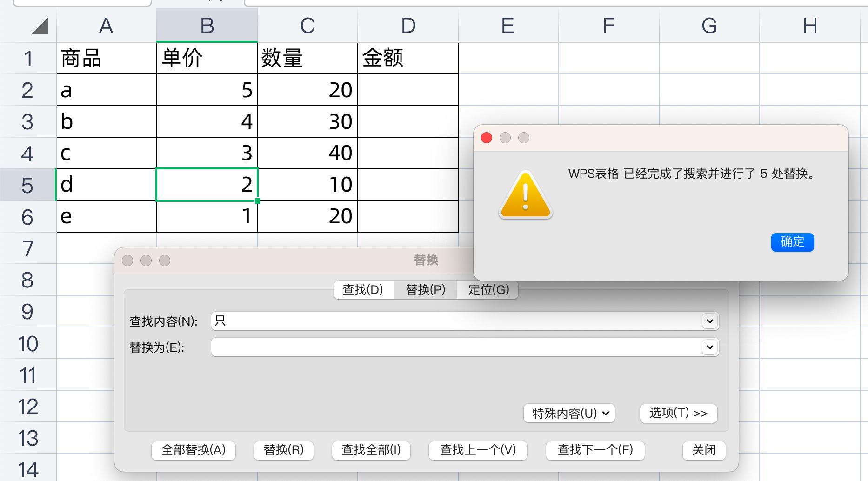Switch to the 定位(G) tab
Viewport: 868px width, 481px height.
tap(487, 290)
